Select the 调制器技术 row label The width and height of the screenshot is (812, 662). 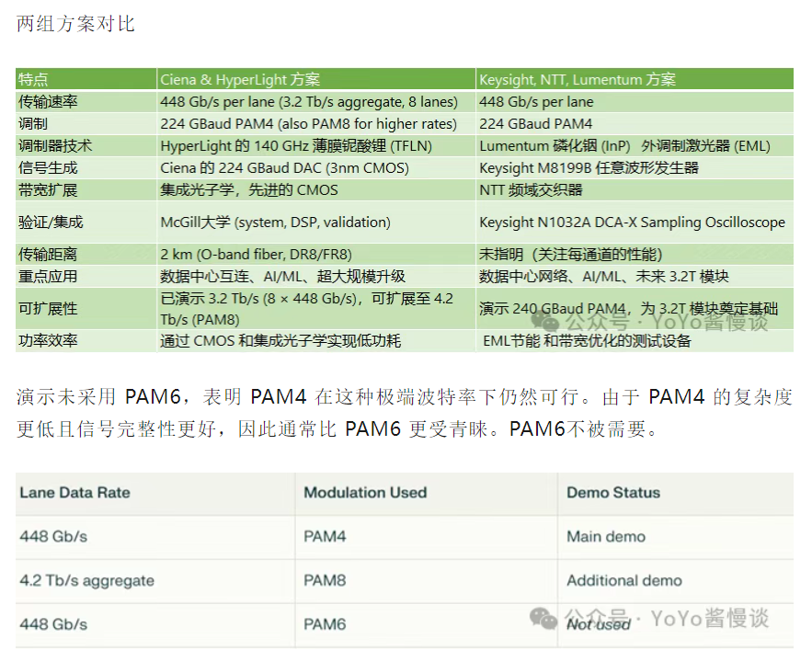click(55, 145)
